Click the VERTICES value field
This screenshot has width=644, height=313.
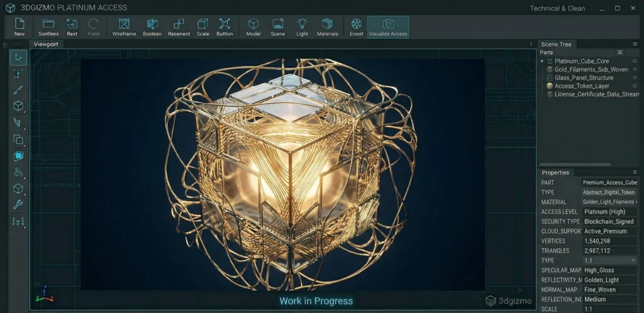click(x=609, y=241)
